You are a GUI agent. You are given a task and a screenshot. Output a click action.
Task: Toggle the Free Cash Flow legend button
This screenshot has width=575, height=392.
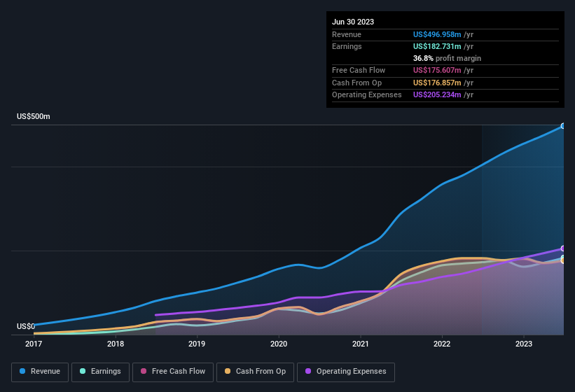click(173, 372)
